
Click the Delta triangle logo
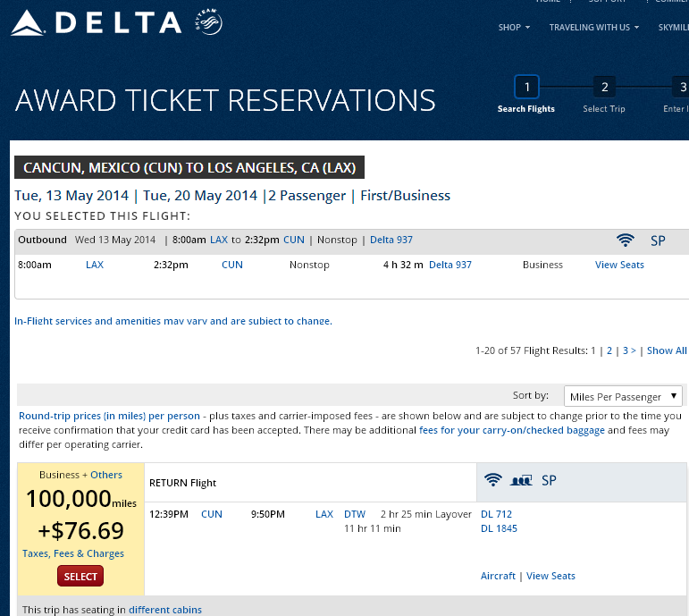tap(28, 23)
